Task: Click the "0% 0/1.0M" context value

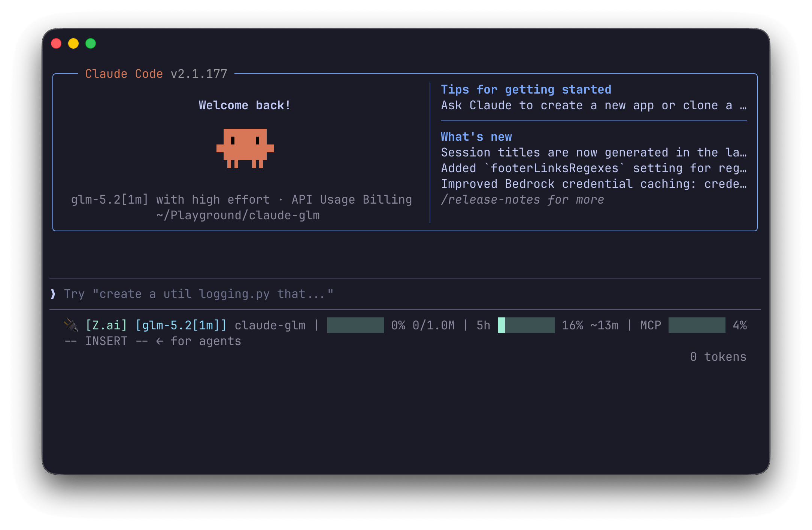Action: (x=423, y=325)
